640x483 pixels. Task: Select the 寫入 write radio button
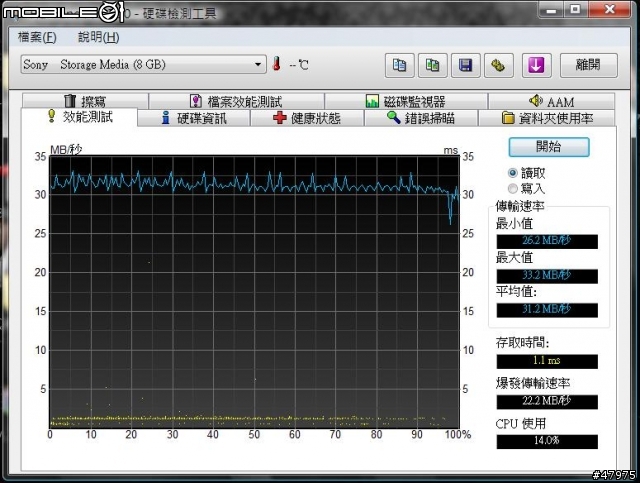point(513,188)
